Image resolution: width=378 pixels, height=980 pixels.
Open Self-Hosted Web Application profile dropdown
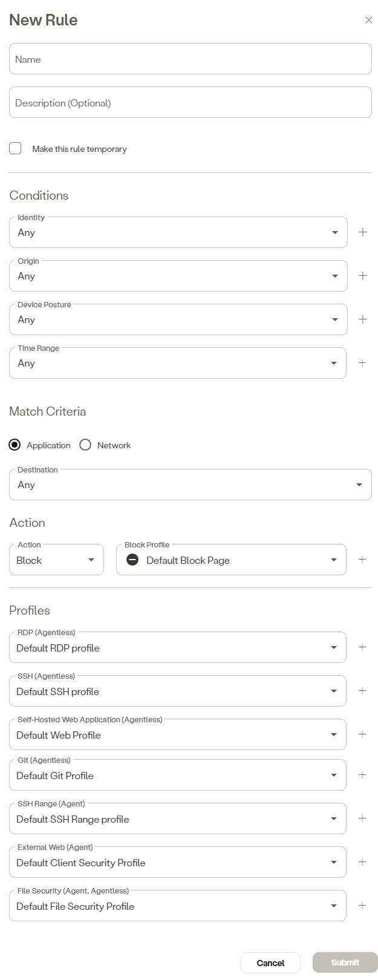tap(177, 735)
